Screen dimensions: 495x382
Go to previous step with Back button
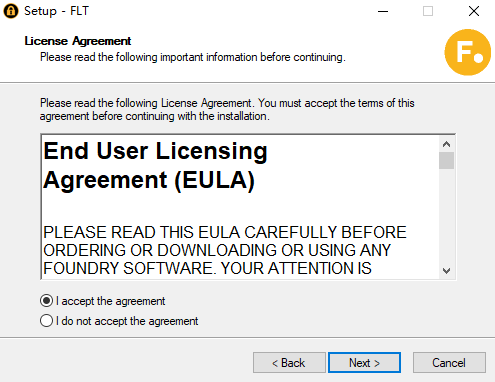point(289,363)
